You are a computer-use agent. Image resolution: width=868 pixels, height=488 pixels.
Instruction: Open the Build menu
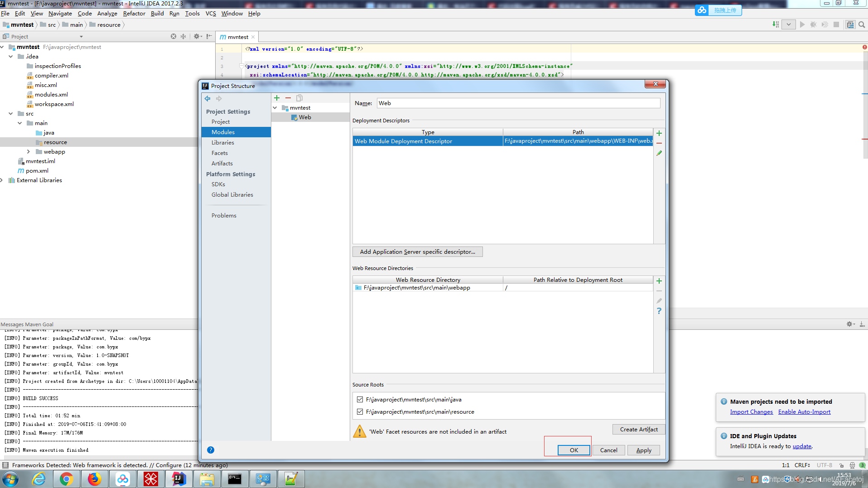coord(157,13)
